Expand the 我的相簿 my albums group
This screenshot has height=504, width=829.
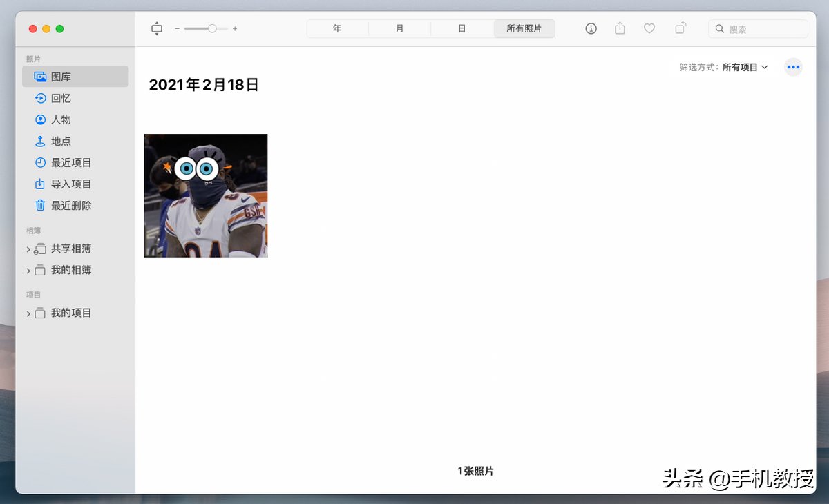pyautogui.click(x=28, y=270)
